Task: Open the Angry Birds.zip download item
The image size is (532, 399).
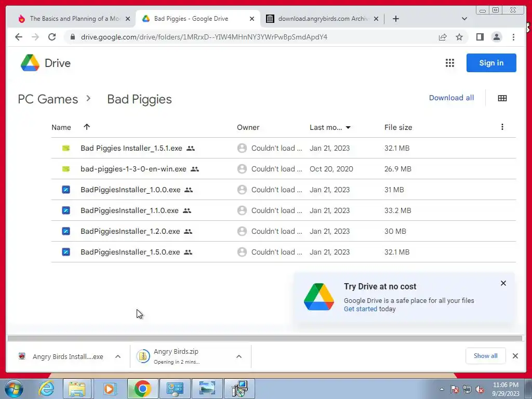Action: [177, 356]
